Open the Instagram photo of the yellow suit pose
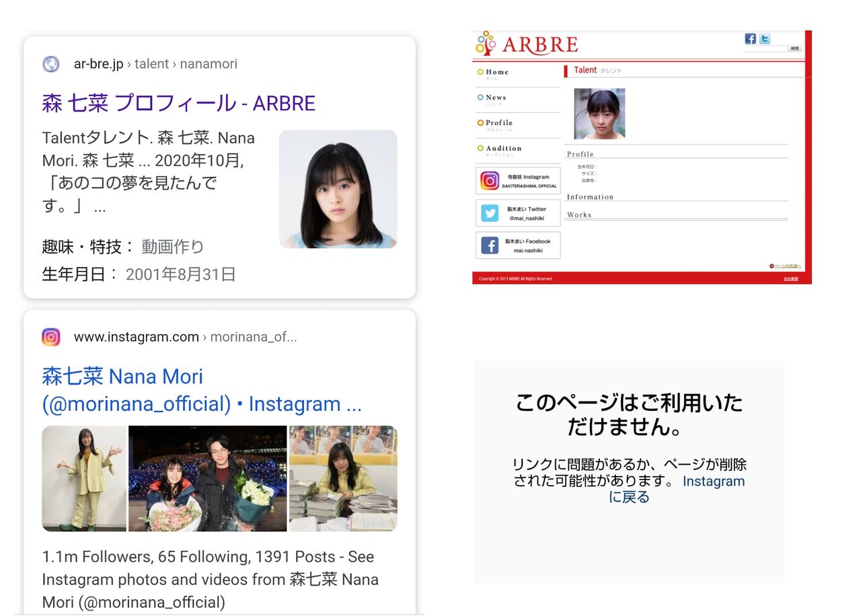The width and height of the screenshot is (861, 616). (x=84, y=478)
